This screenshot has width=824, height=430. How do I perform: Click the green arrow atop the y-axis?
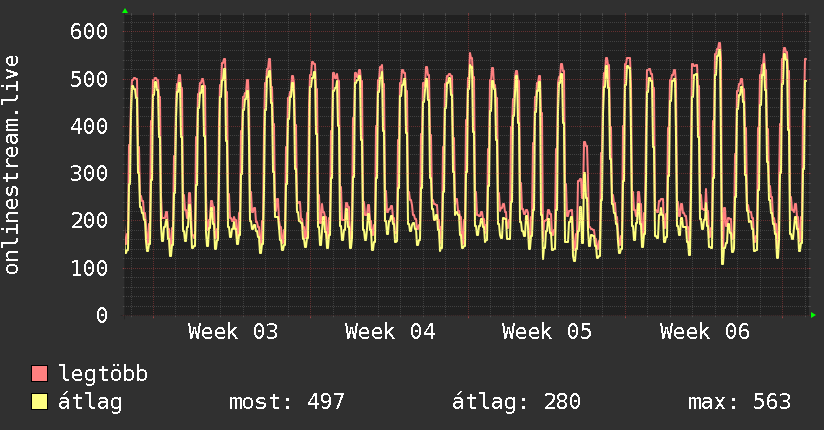125,11
